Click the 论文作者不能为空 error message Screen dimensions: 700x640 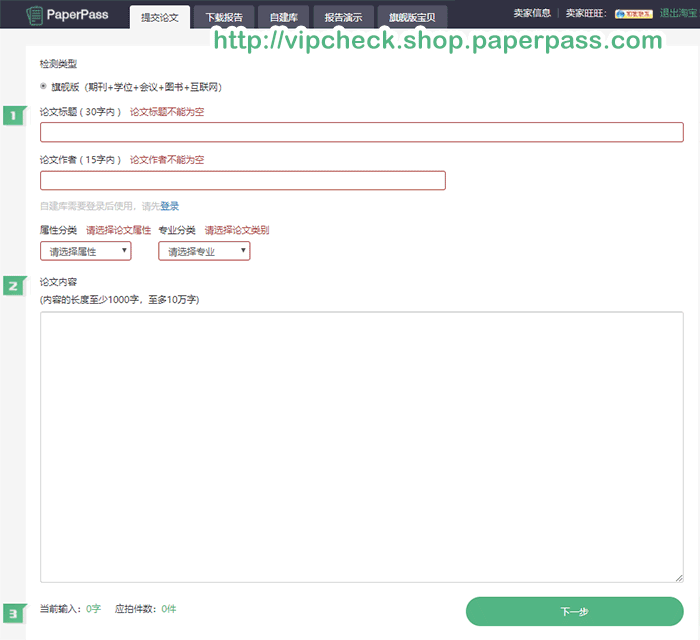coord(167,160)
